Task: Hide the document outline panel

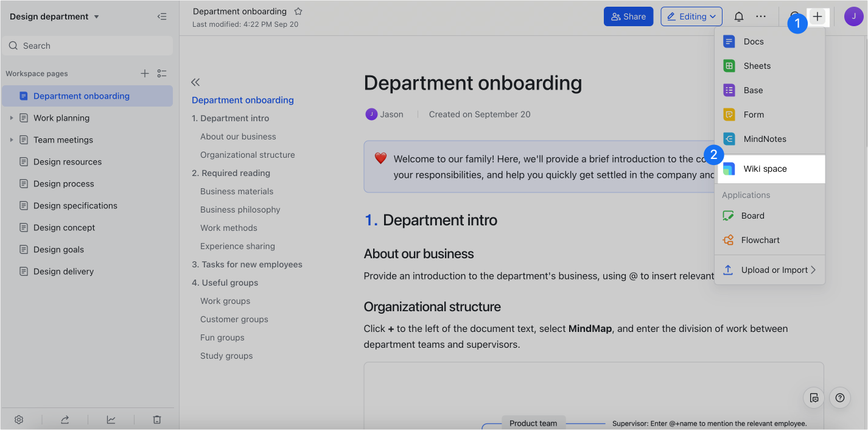Action: point(195,82)
